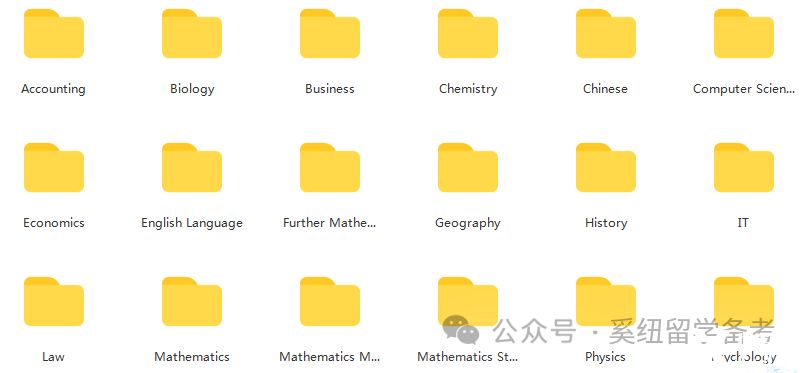This screenshot has height=373, width=807.
Task: Click the Mathematics St... folder name label
Action: (467, 357)
